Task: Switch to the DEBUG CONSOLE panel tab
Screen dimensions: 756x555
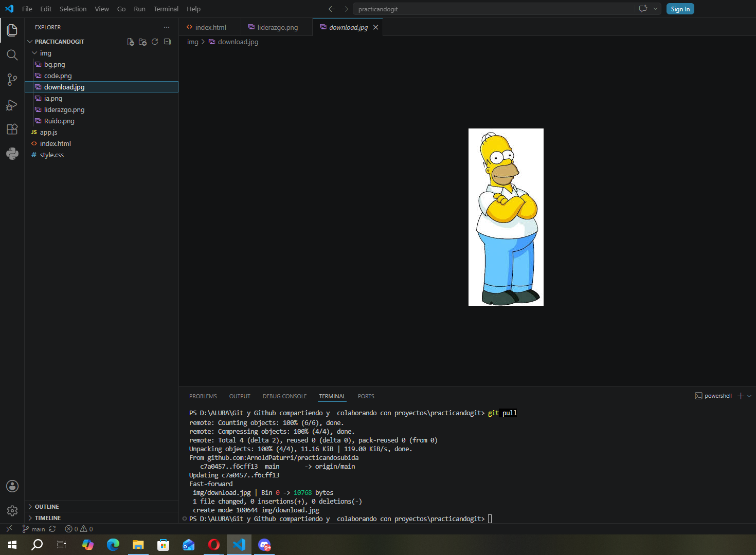Action: (284, 396)
